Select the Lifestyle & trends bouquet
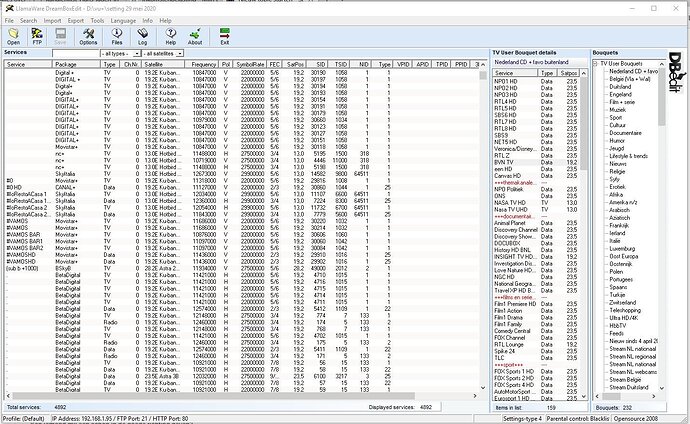The width and height of the screenshot is (690, 424). pyautogui.click(x=628, y=156)
